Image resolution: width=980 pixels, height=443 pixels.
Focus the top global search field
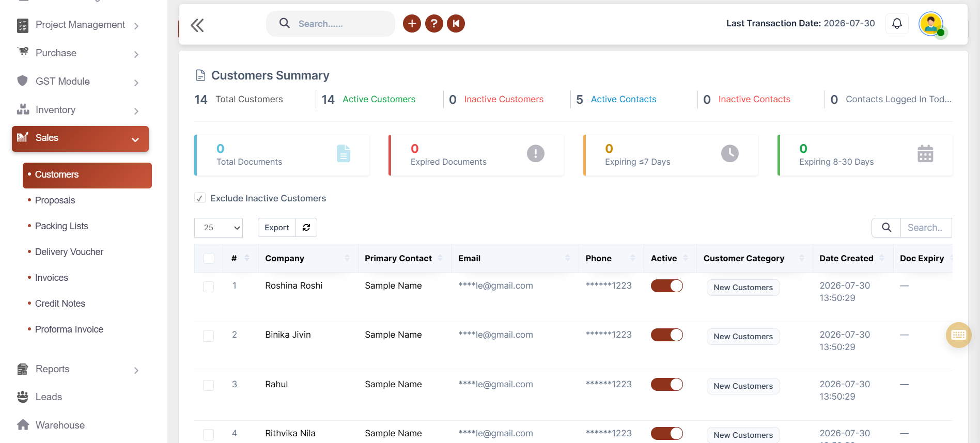tap(331, 24)
